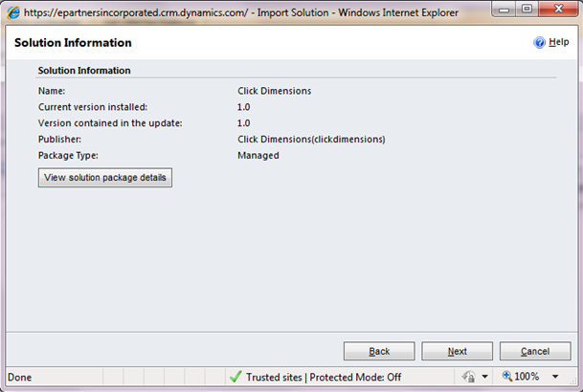Click the Done status text
This screenshot has height=392, width=583.
[x=20, y=377]
